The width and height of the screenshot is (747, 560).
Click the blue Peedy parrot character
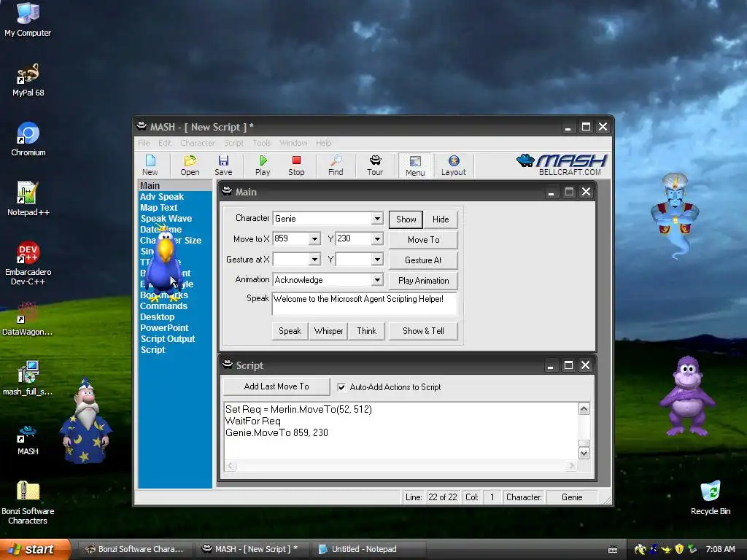click(164, 264)
